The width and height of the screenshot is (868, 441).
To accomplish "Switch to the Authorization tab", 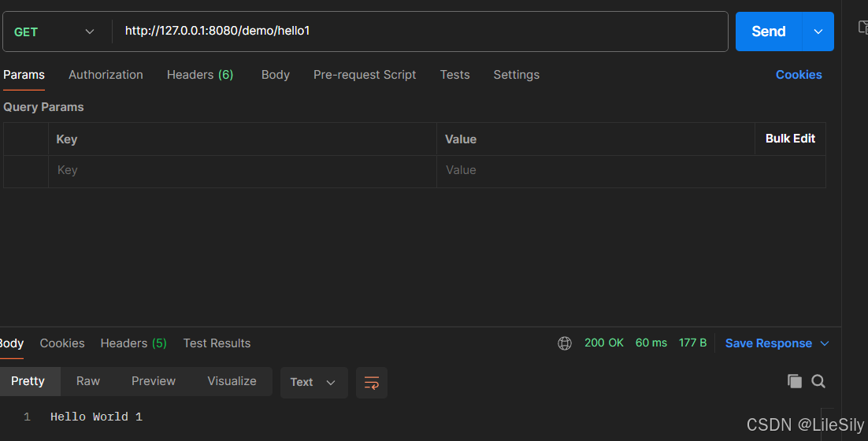I will pyautogui.click(x=106, y=75).
